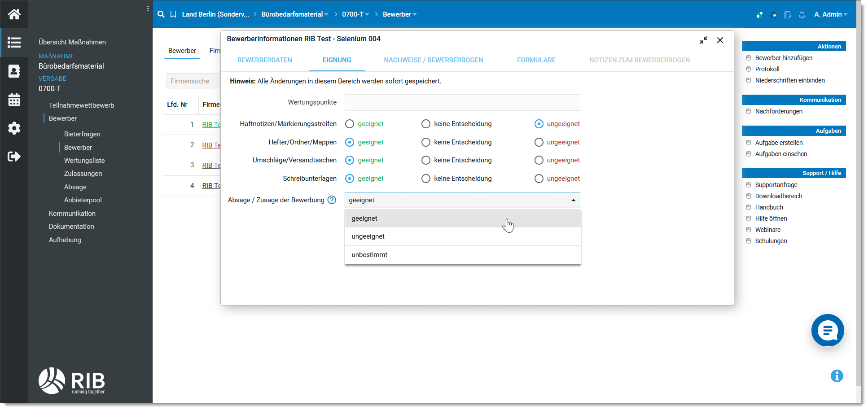Open the contacts address book icon
Image resolution: width=868 pixels, height=410 pixels.
(14, 71)
